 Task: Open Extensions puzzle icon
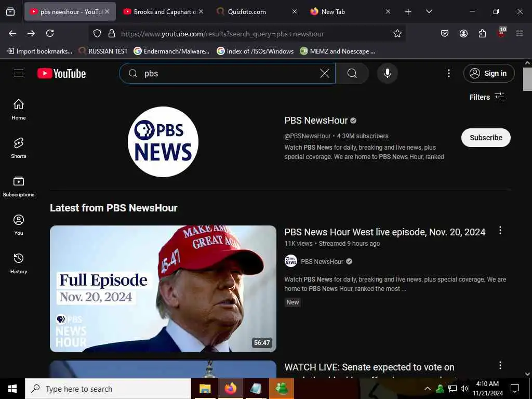coord(482,33)
